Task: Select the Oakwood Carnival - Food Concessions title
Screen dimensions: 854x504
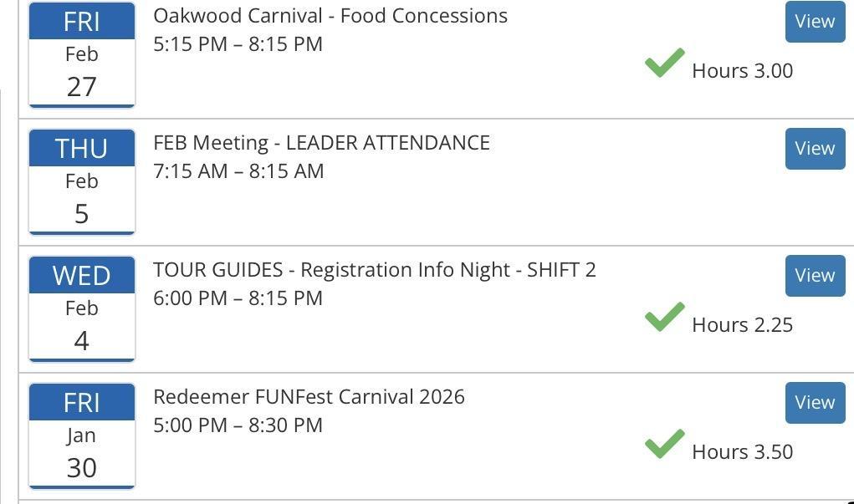Action: (x=330, y=16)
